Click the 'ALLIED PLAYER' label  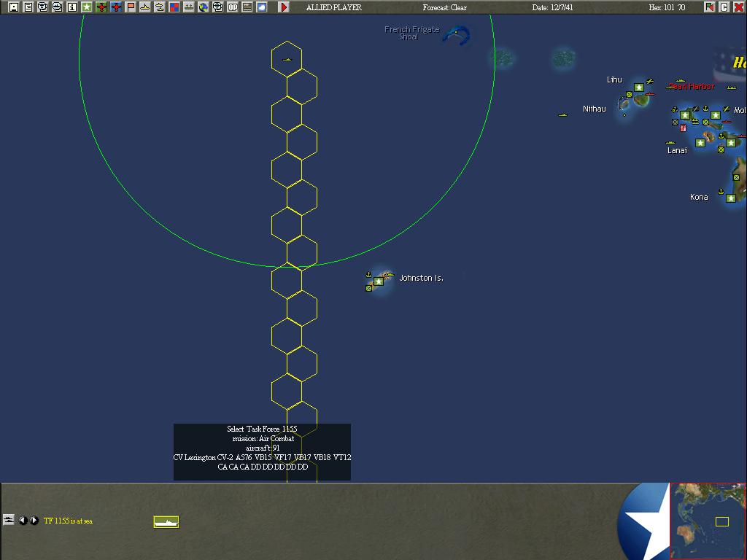coord(334,7)
